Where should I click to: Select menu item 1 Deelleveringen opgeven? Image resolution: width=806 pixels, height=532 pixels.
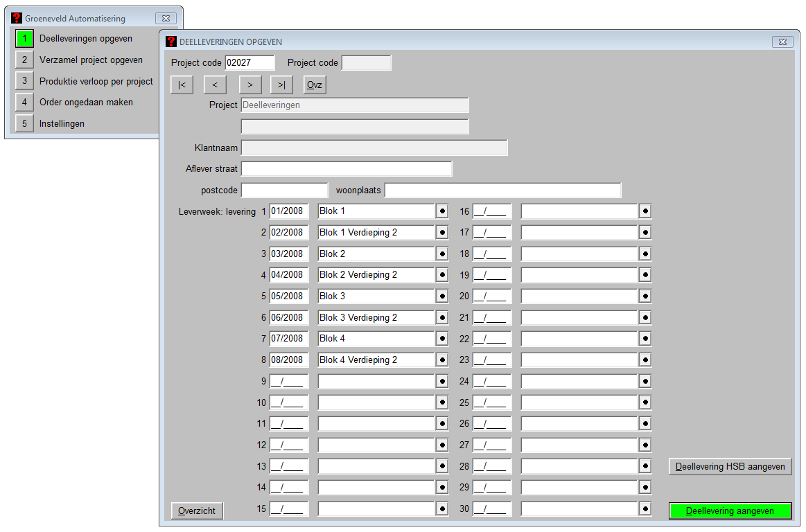pyautogui.click(x=24, y=39)
